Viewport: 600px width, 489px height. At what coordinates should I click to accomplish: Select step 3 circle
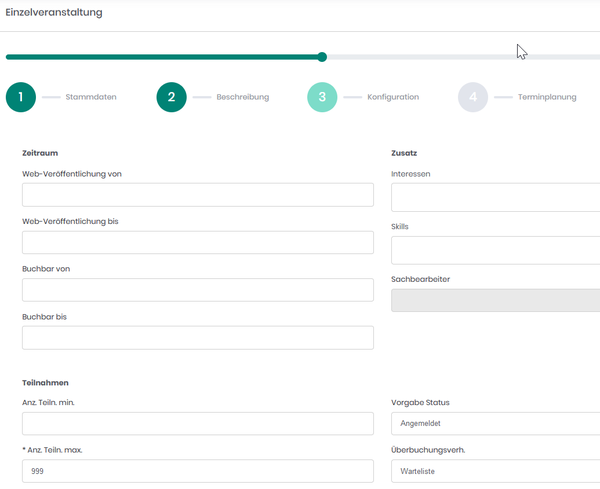(322, 97)
